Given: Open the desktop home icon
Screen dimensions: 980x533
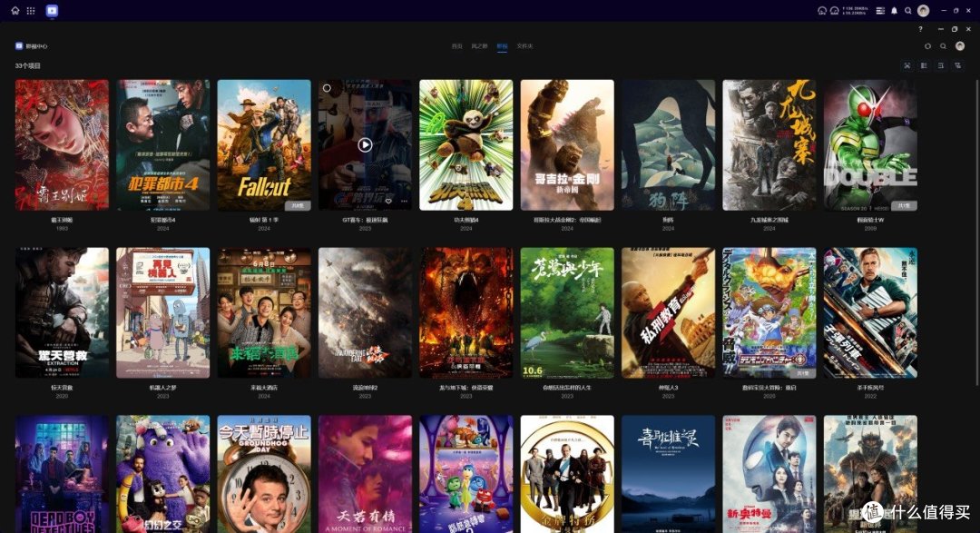Looking at the screenshot, I should [15, 11].
